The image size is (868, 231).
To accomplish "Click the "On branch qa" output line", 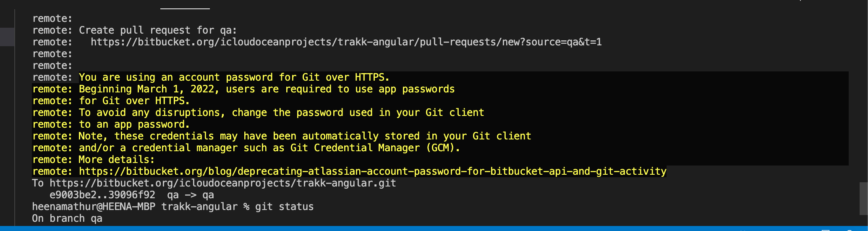I will point(67,218).
